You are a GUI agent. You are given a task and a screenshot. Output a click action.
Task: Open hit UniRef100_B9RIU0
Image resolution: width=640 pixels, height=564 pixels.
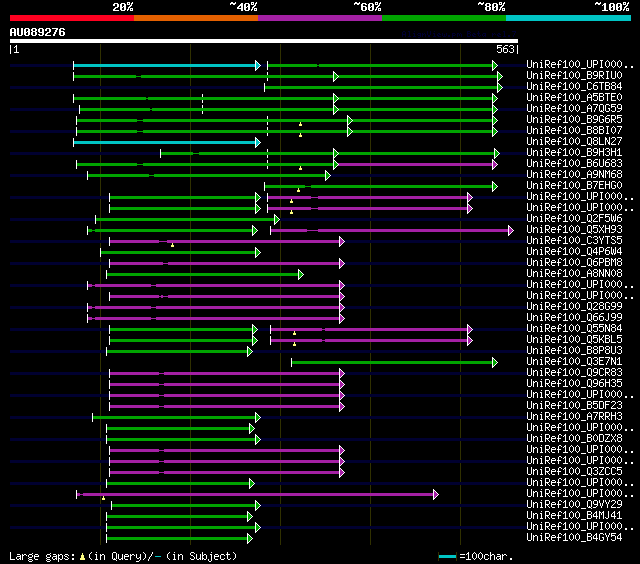(574, 75)
